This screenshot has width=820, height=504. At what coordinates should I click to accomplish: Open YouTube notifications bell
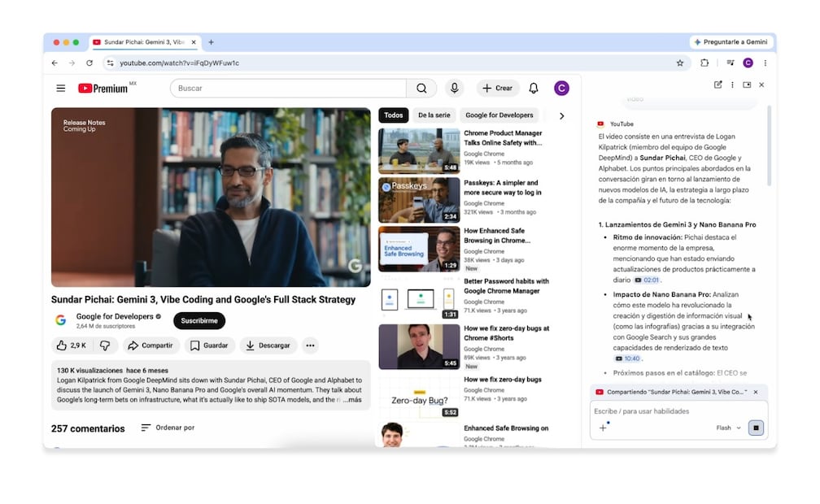pyautogui.click(x=534, y=89)
